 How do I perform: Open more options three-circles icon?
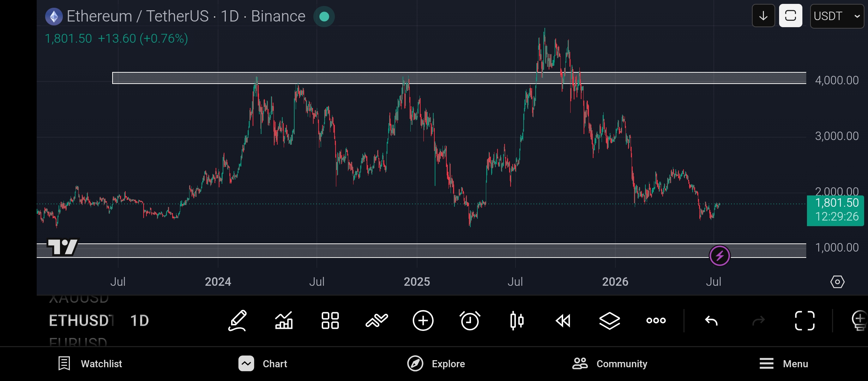coord(656,321)
